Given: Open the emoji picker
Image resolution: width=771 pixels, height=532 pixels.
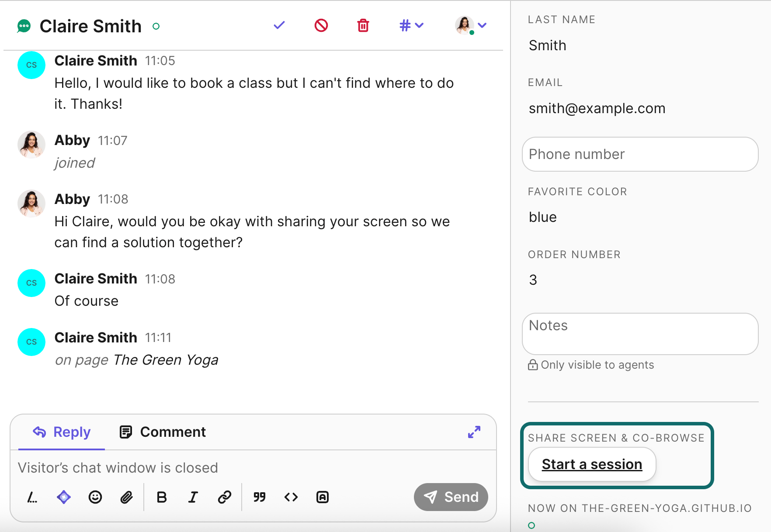Looking at the screenshot, I should pyautogui.click(x=95, y=497).
